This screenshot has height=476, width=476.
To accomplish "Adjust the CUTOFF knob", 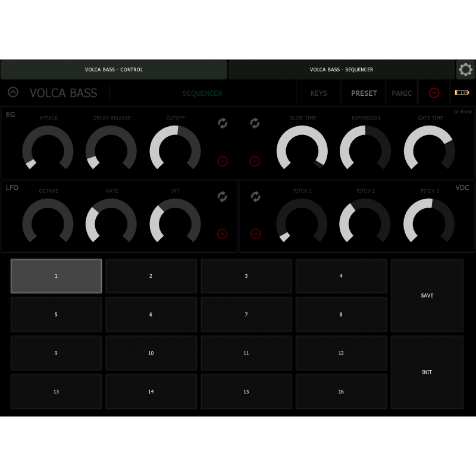I will (176, 149).
